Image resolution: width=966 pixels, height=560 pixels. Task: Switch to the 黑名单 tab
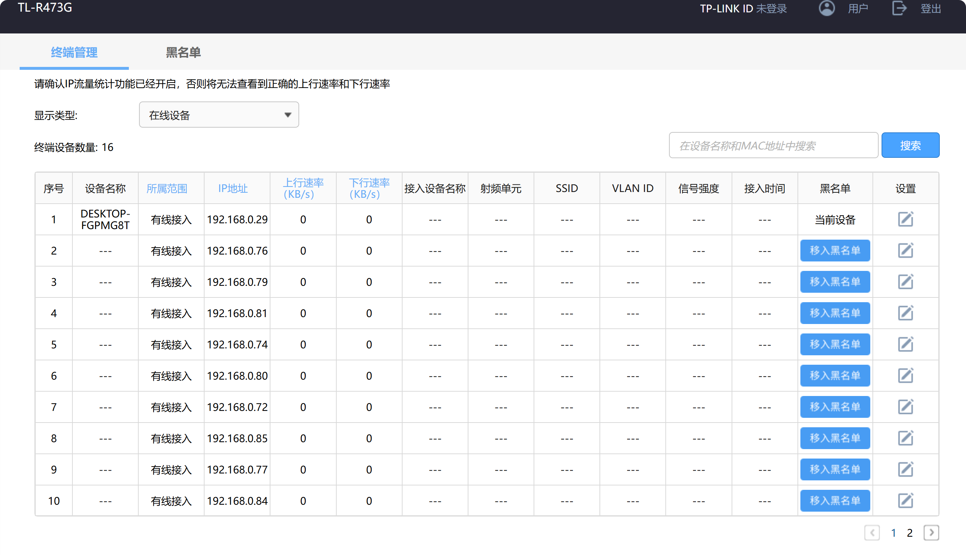183,52
